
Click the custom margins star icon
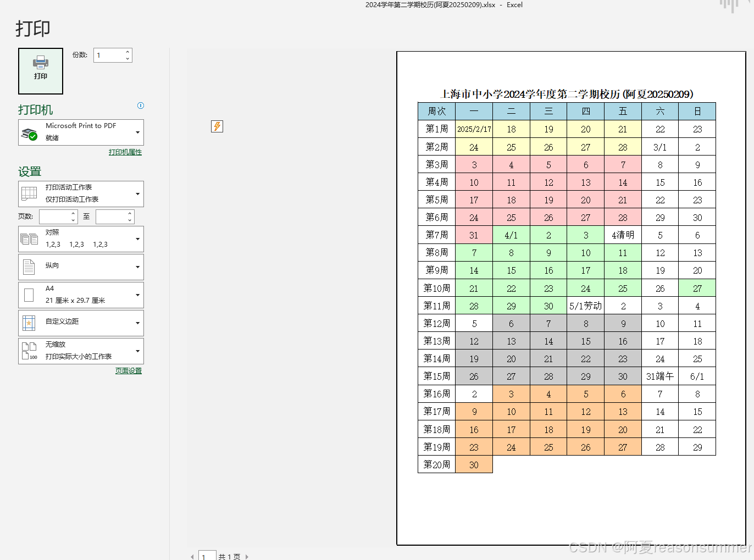pos(29,323)
